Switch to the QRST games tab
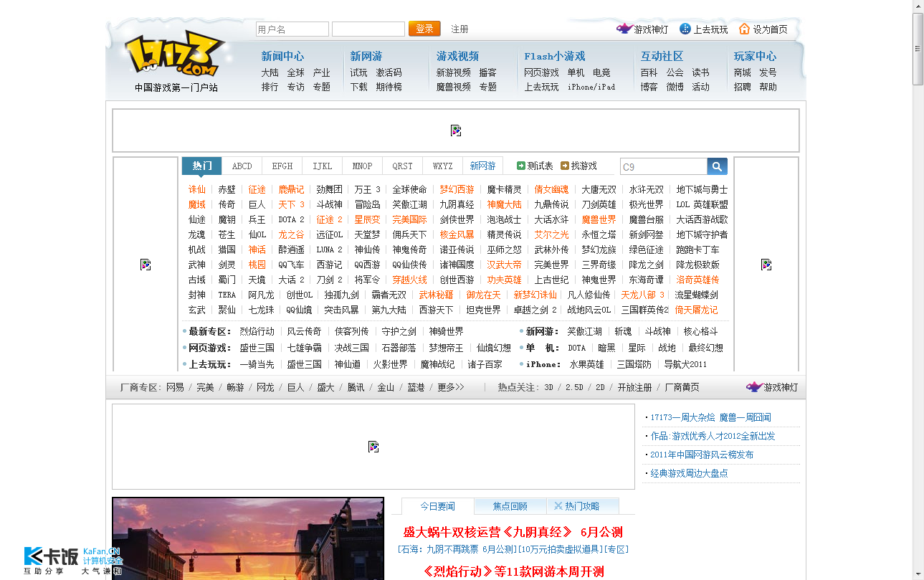The width and height of the screenshot is (924, 580). tap(403, 166)
